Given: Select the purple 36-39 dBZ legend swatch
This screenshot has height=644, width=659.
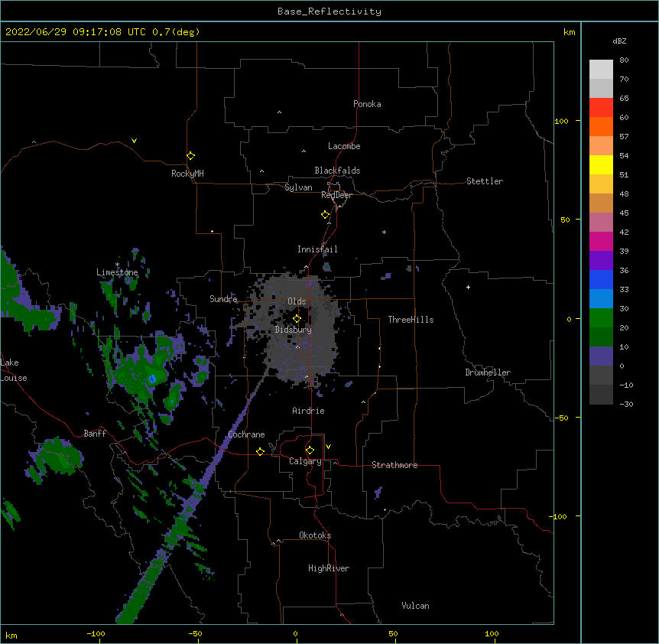Looking at the screenshot, I should point(601,261).
